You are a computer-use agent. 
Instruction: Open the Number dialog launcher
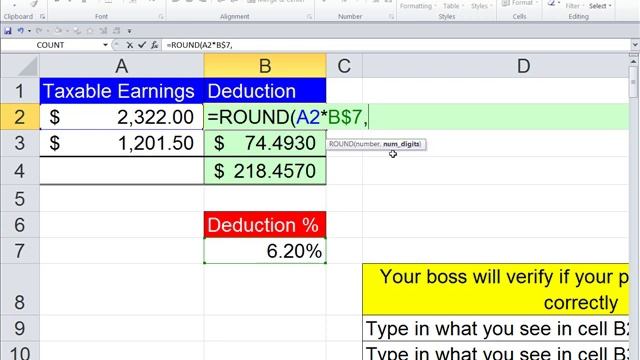click(391, 17)
